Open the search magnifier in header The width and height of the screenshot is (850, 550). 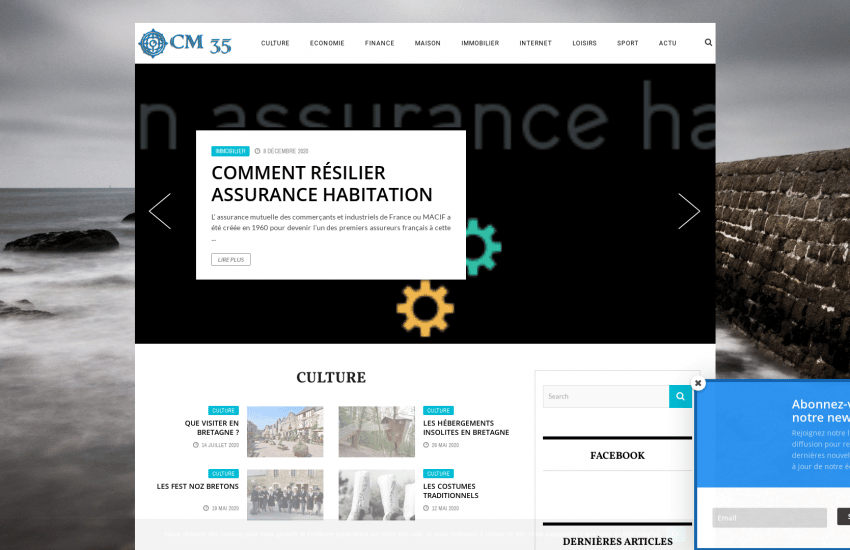[708, 42]
